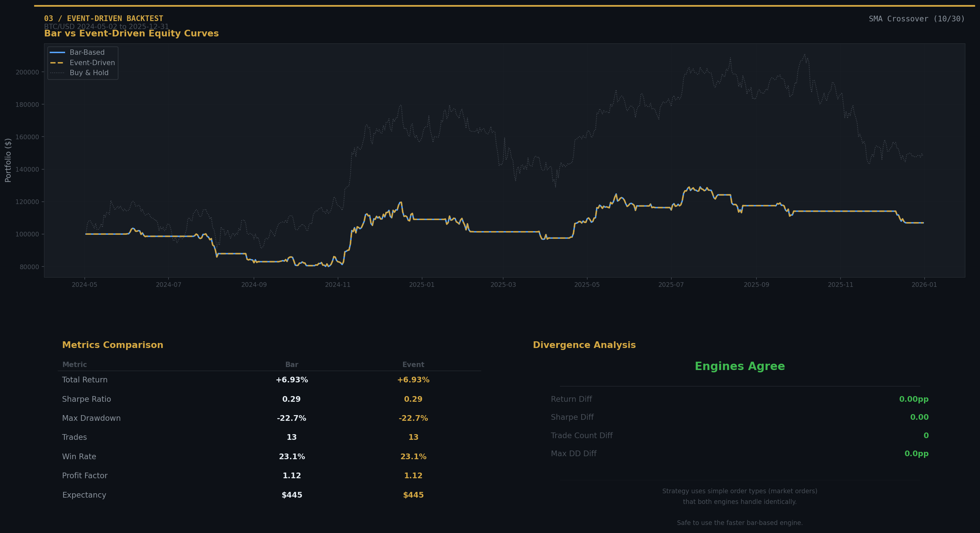Switch to the Event column header
980x533 pixels.
(x=413, y=364)
